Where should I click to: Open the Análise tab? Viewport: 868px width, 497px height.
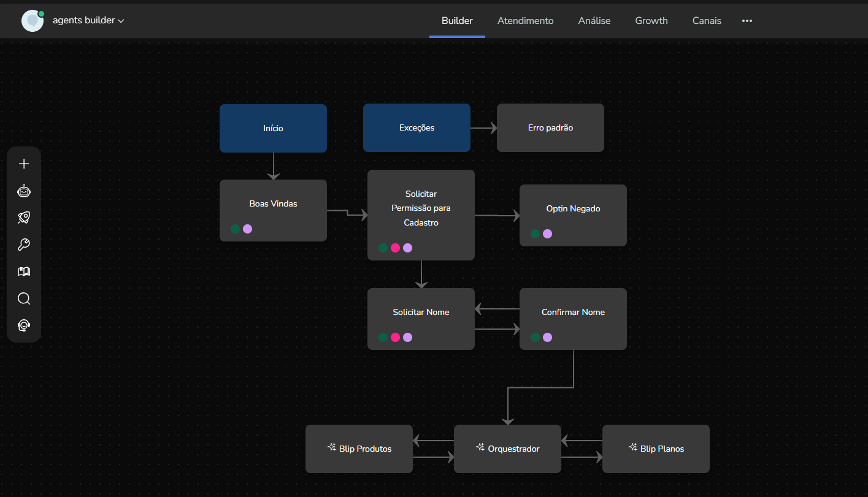click(594, 20)
